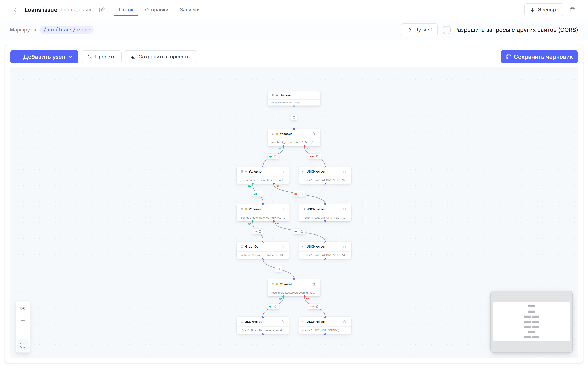Delete the json.member_id condition node

(x=283, y=171)
